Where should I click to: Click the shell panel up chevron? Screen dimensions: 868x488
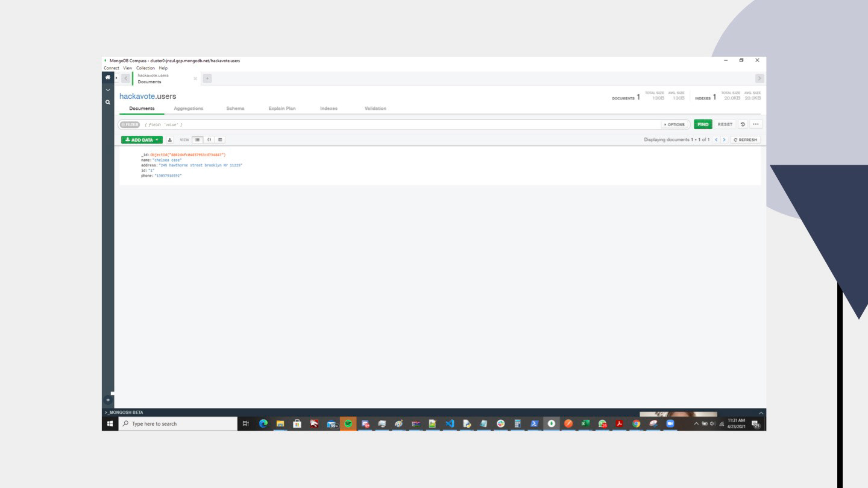coord(760,413)
